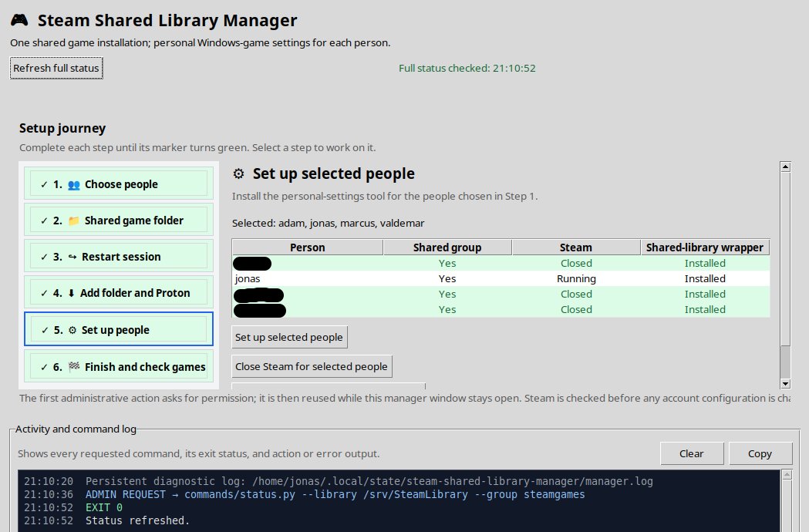This screenshot has height=532, width=809.
Task: Click Close Steam for selected people
Action: tap(312, 366)
